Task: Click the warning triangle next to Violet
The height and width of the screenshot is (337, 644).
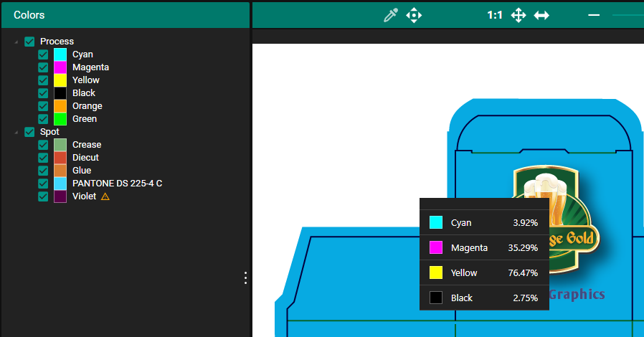Action: click(105, 196)
